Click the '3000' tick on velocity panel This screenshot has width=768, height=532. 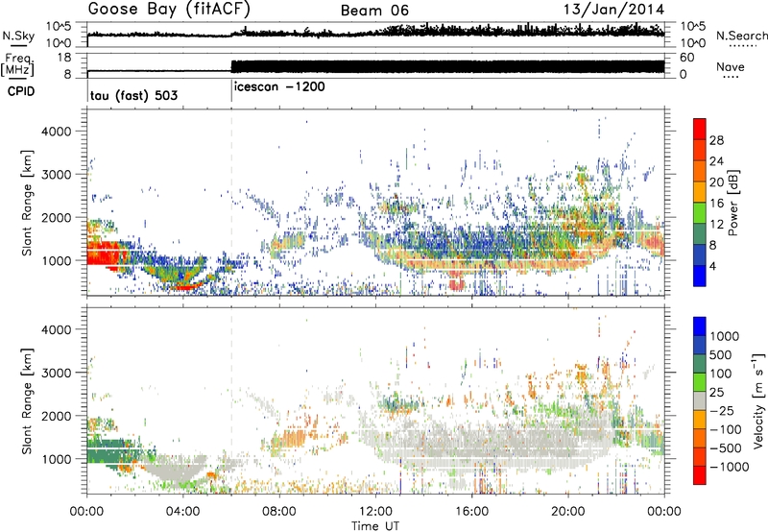[56, 373]
